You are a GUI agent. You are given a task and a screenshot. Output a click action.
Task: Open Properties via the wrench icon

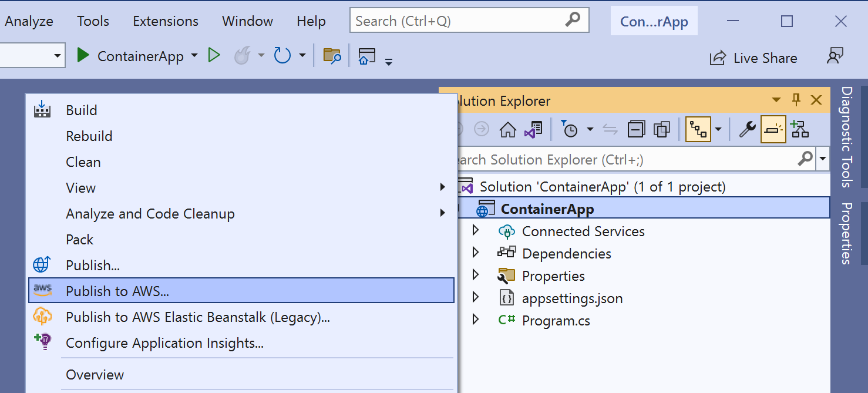[x=747, y=129]
